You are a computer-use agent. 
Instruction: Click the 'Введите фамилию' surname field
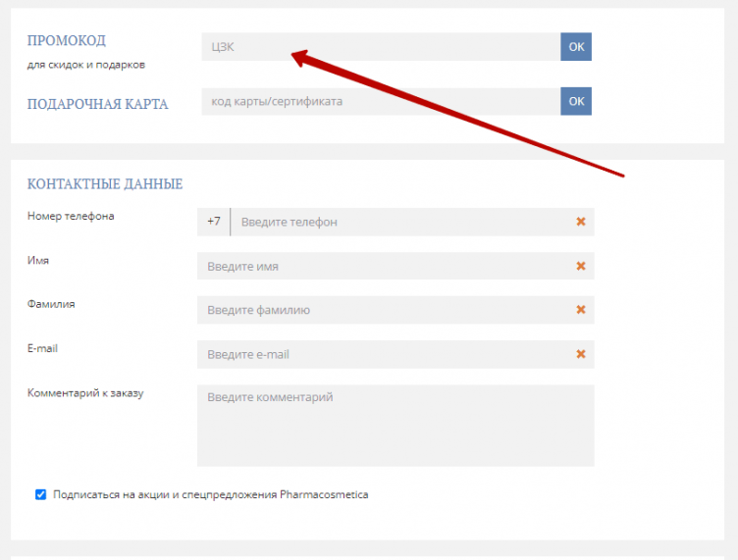pyautogui.click(x=383, y=310)
